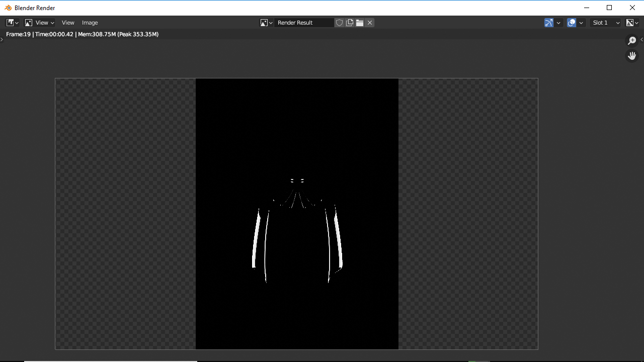Open the Slot 1 render slot dropdown

(605, 23)
